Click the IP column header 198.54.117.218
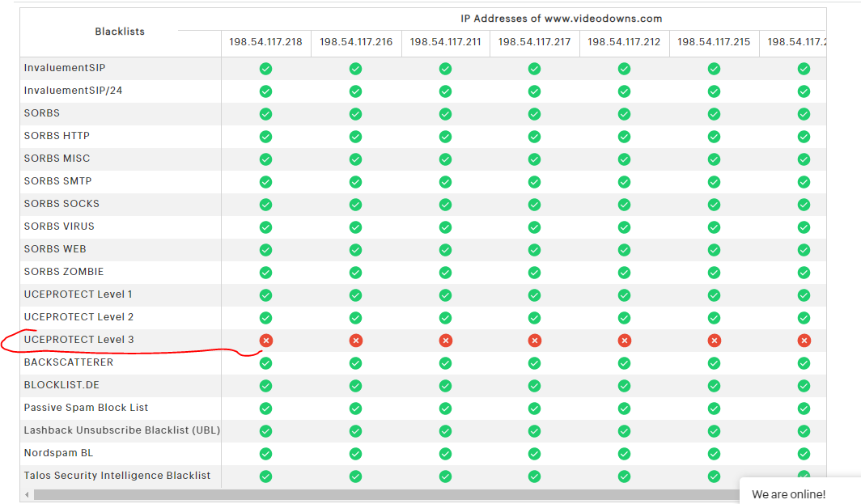The image size is (861, 504). pos(265,42)
